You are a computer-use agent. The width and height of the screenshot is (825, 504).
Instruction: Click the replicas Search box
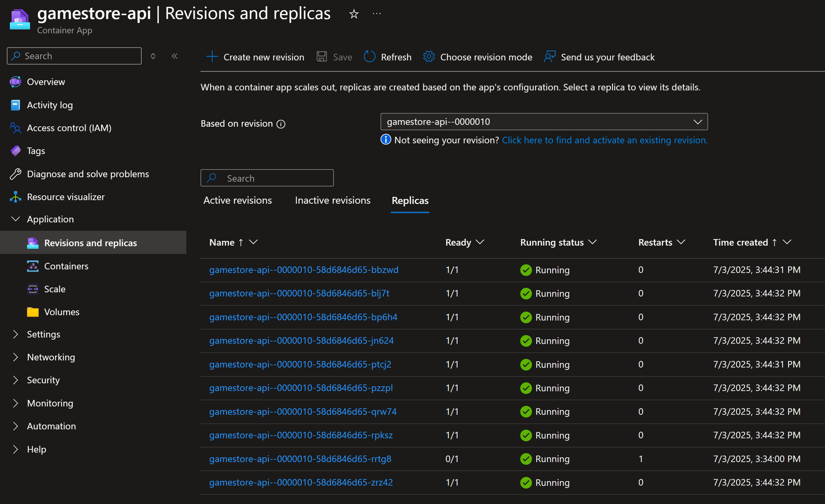pos(267,178)
